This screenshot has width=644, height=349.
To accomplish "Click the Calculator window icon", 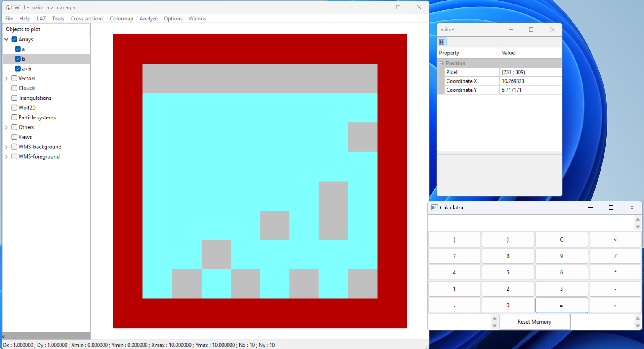I will point(434,207).
